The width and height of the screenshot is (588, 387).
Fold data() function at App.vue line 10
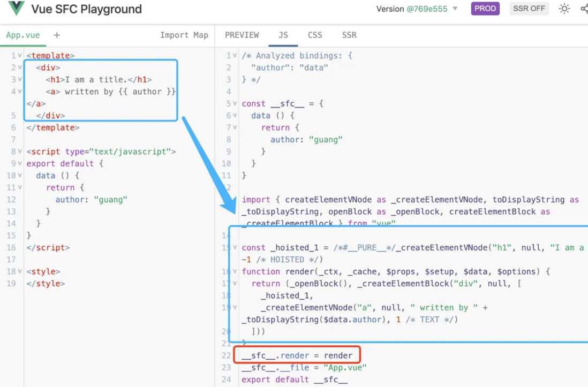[19, 176]
